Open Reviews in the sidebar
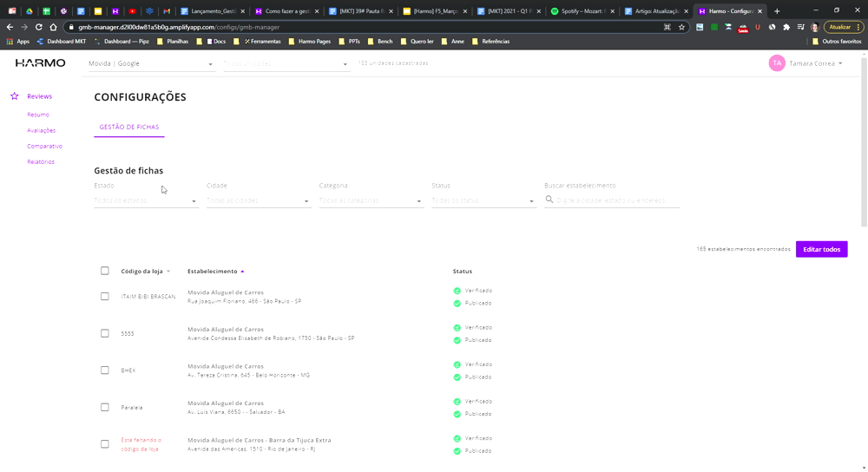The width and height of the screenshot is (868, 472). click(39, 96)
